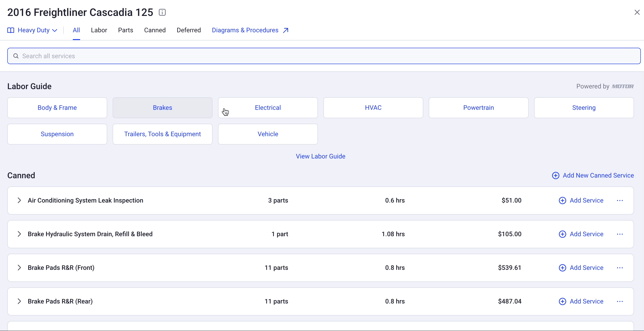Expand Brake Hydraulic System Drain, Refill & Bleed
644x331 pixels.
pyautogui.click(x=19, y=234)
